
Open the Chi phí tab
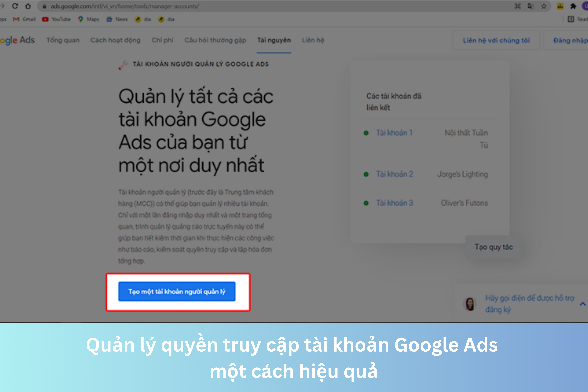(162, 40)
